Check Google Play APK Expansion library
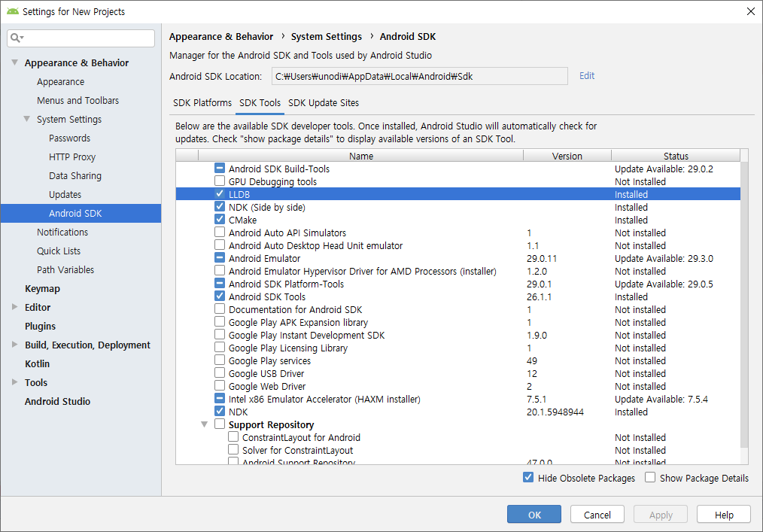763x532 pixels. (220, 322)
